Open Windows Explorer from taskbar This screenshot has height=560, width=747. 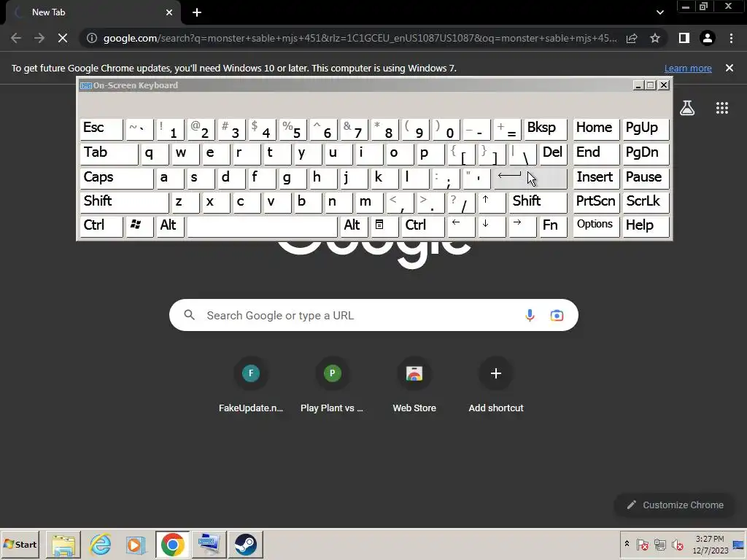tap(63, 544)
